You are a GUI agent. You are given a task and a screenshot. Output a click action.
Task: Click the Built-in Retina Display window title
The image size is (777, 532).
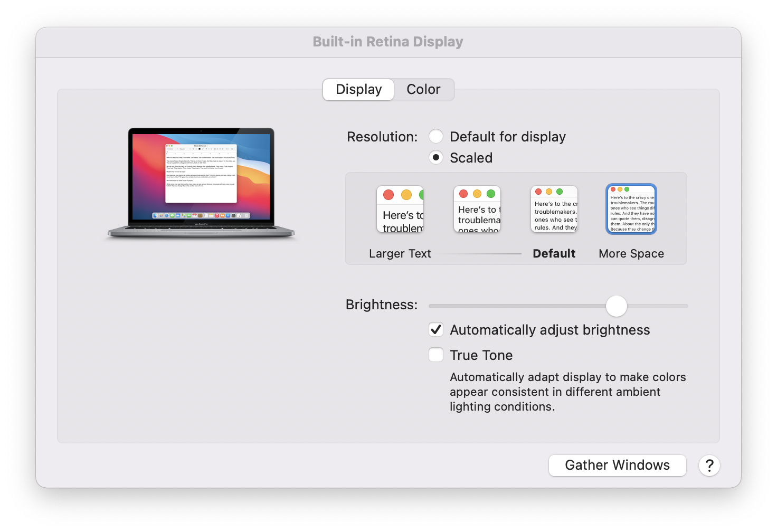[x=388, y=42]
